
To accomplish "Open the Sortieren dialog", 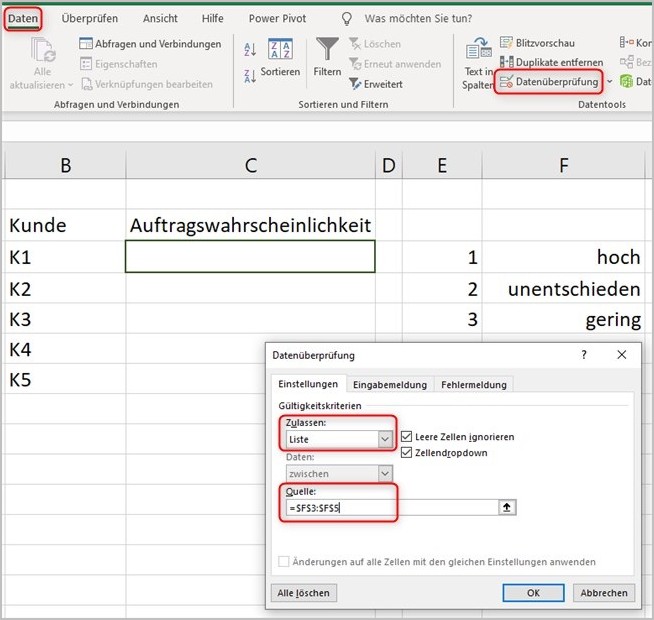I will [x=280, y=58].
